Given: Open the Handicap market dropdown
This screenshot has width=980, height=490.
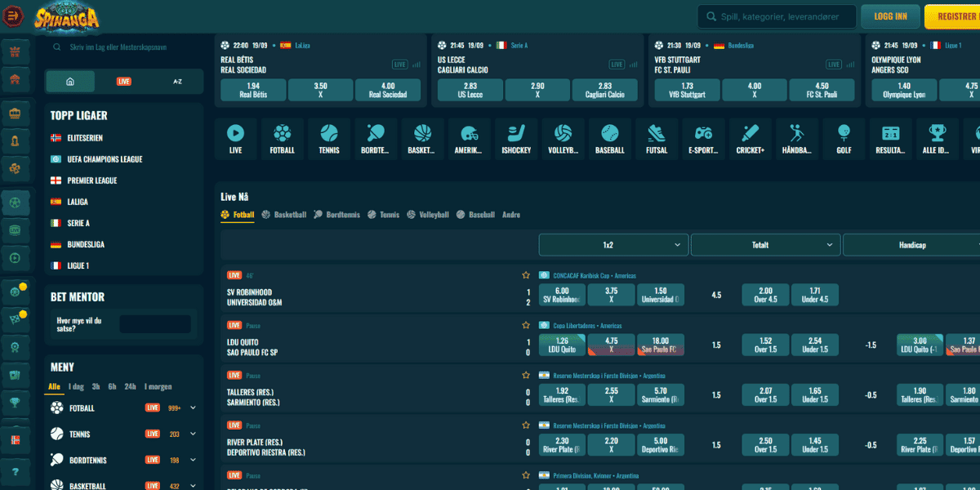Looking at the screenshot, I should coord(911,245).
